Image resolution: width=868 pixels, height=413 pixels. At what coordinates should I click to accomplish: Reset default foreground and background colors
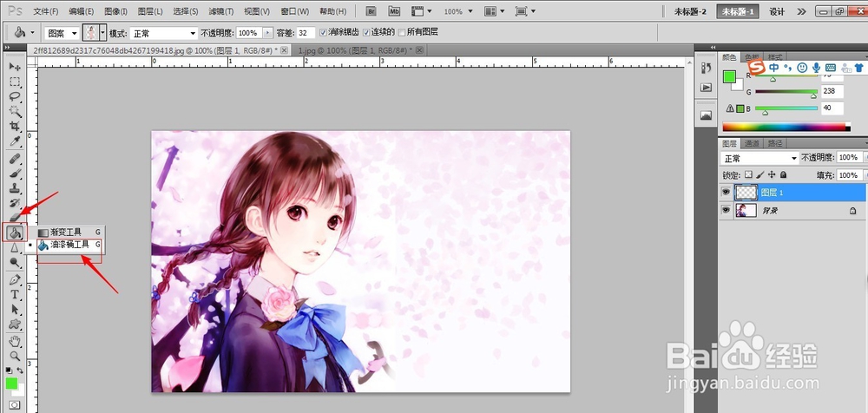click(9, 370)
